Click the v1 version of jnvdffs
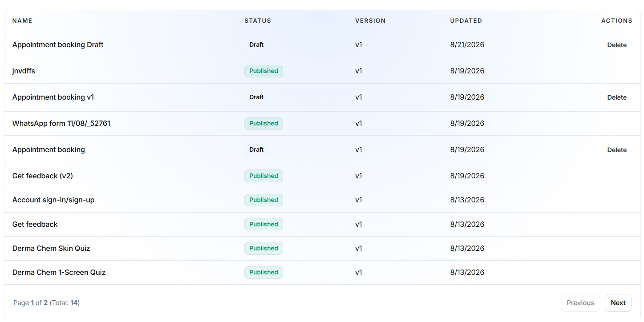 pyautogui.click(x=359, y=71)
